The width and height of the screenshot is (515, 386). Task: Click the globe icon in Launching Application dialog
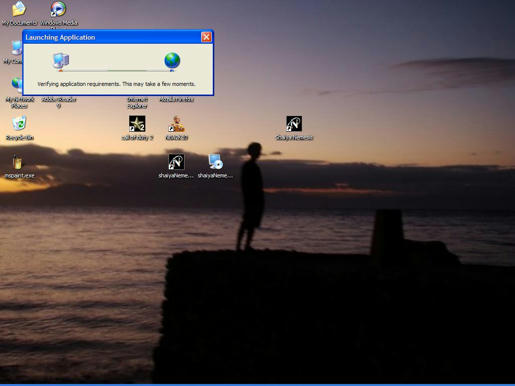tap(172, 61)
